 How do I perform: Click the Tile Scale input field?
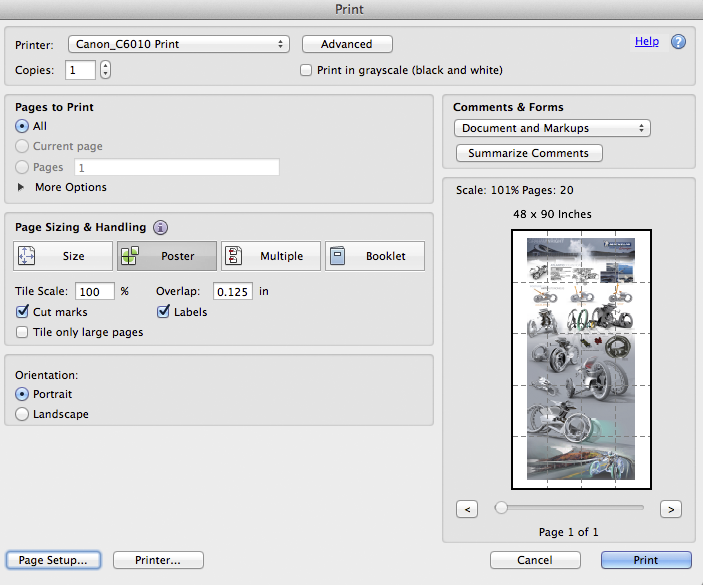[x=94, y=291]
